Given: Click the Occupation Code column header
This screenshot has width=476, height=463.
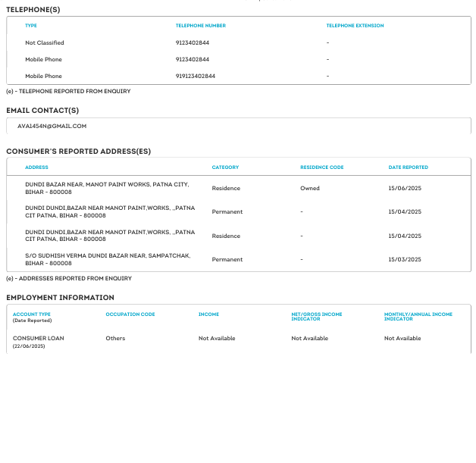Looking at the screenshot, I should [x=130, y=314].
